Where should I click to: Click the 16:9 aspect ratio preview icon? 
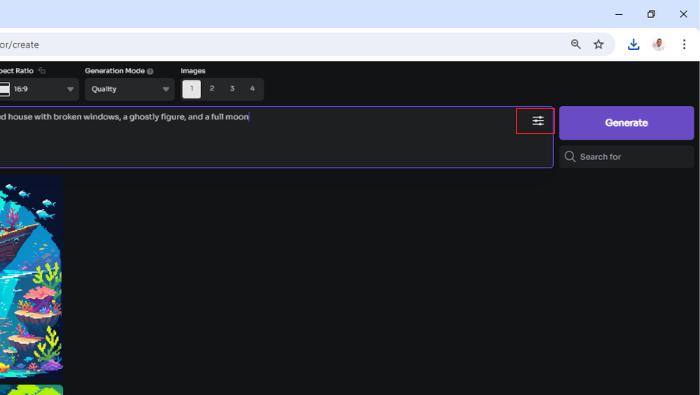4,89
